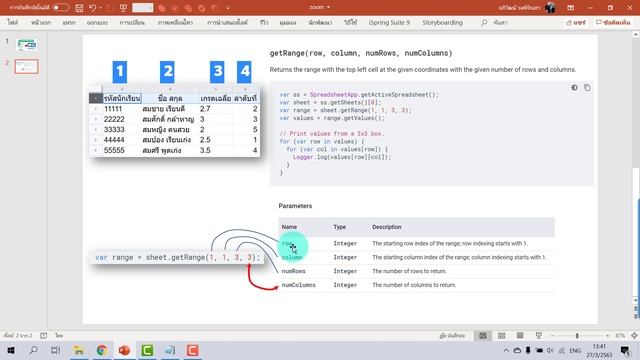Select slide 1 thumbnail

point(27,44)
